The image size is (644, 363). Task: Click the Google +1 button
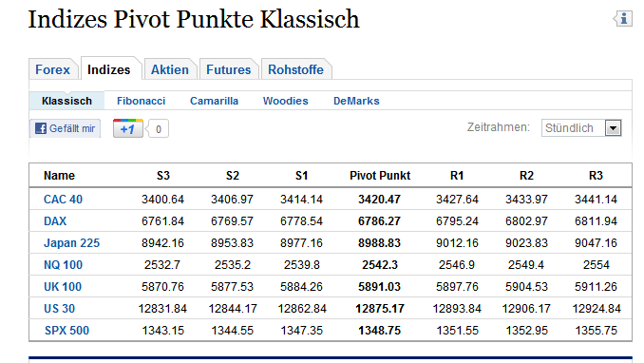coord(127,128)
